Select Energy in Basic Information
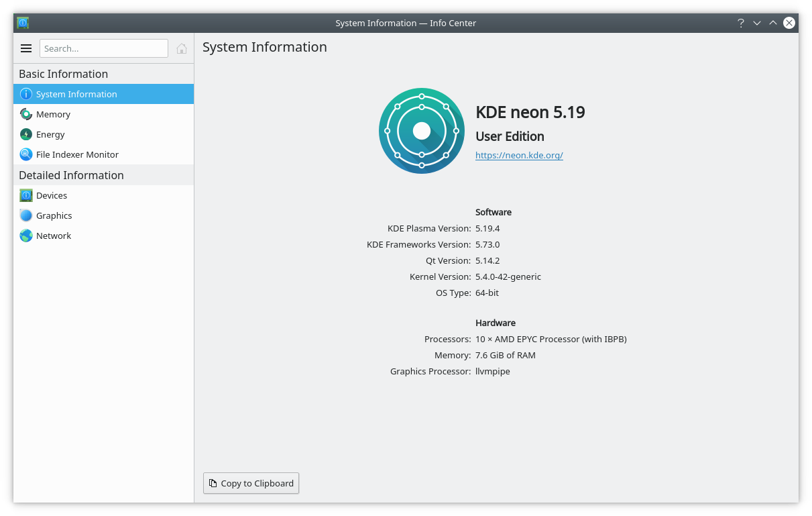This screenshot has height=516, width=812. click(51, 134)
